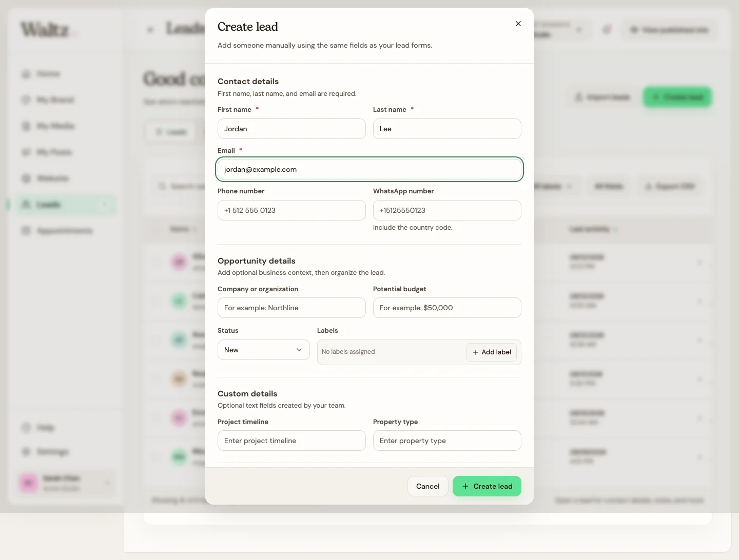Add a label to the lead
The image size is (739, 560).
tap(492, 352)
